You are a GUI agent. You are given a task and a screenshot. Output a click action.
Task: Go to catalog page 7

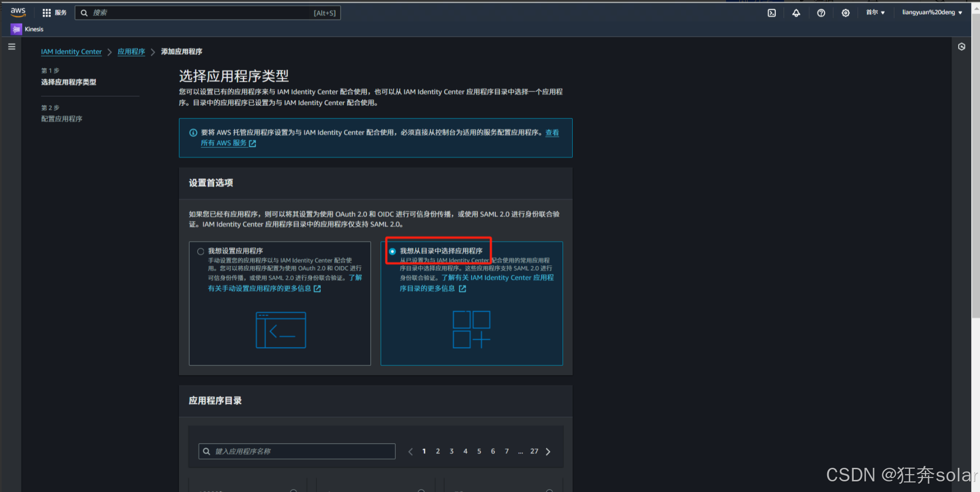[x=507, y=451]
